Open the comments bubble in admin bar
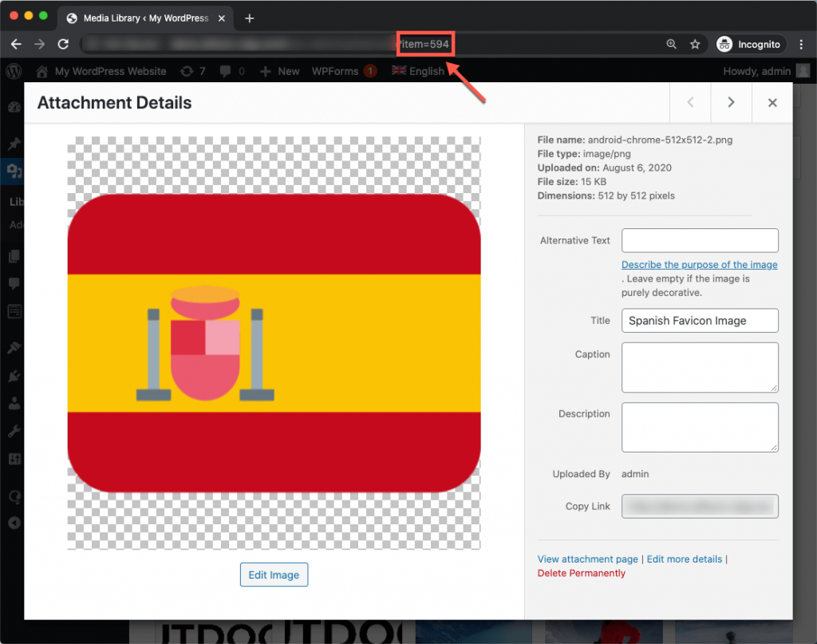The image size is (817, 644). coord(232,71)
